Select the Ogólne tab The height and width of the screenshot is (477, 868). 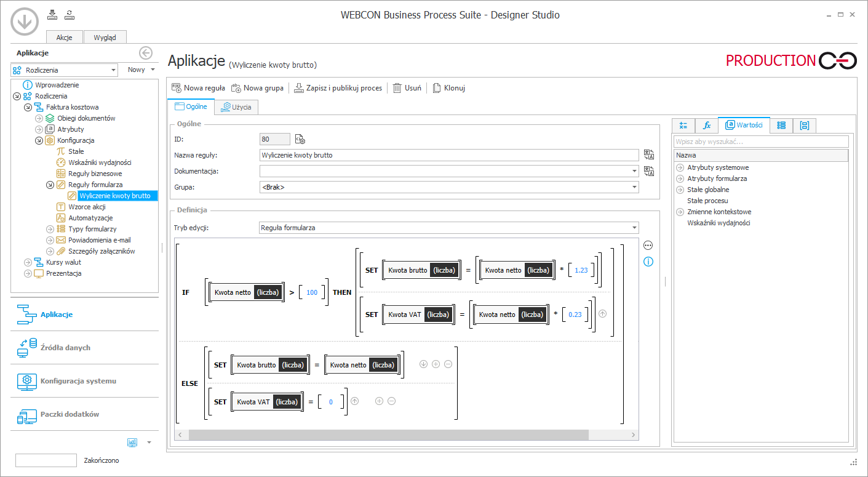(191, 106)
